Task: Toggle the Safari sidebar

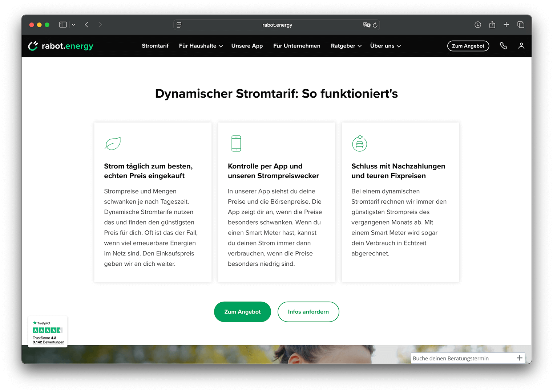Action: click(x=62, y=24)
